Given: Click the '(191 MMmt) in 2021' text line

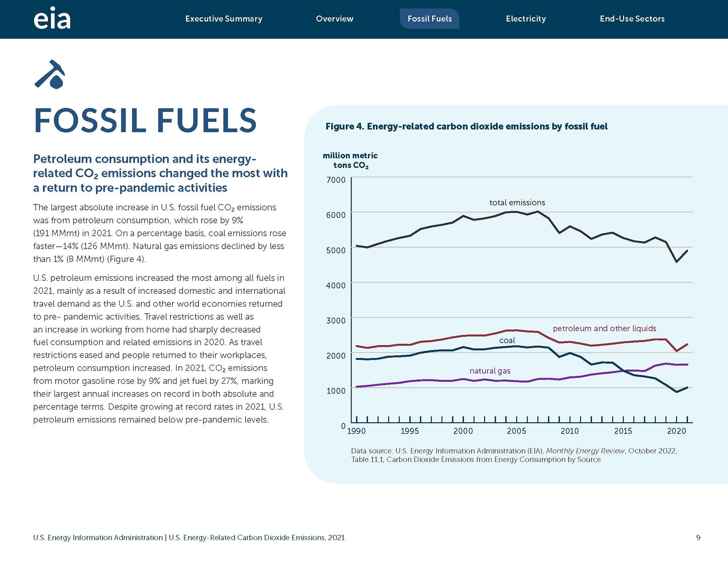Looking at the screenshot, I should click(72, 233).
